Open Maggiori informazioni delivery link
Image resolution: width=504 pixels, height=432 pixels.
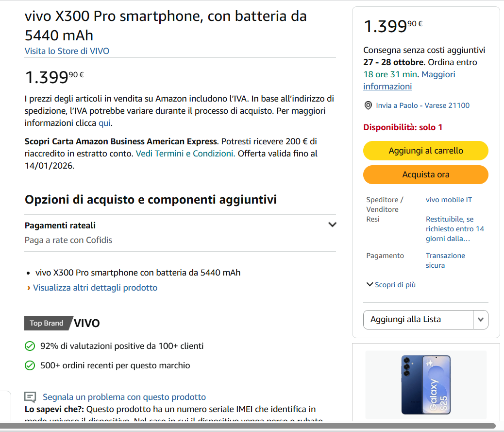pyautogui.click(x=409, y=81)
